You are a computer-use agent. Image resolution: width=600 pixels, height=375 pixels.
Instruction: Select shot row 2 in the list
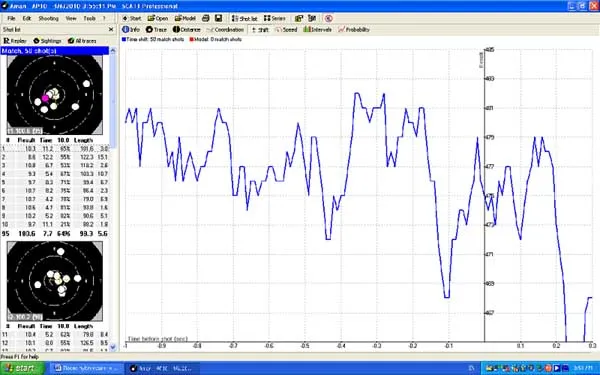[55, 157]
